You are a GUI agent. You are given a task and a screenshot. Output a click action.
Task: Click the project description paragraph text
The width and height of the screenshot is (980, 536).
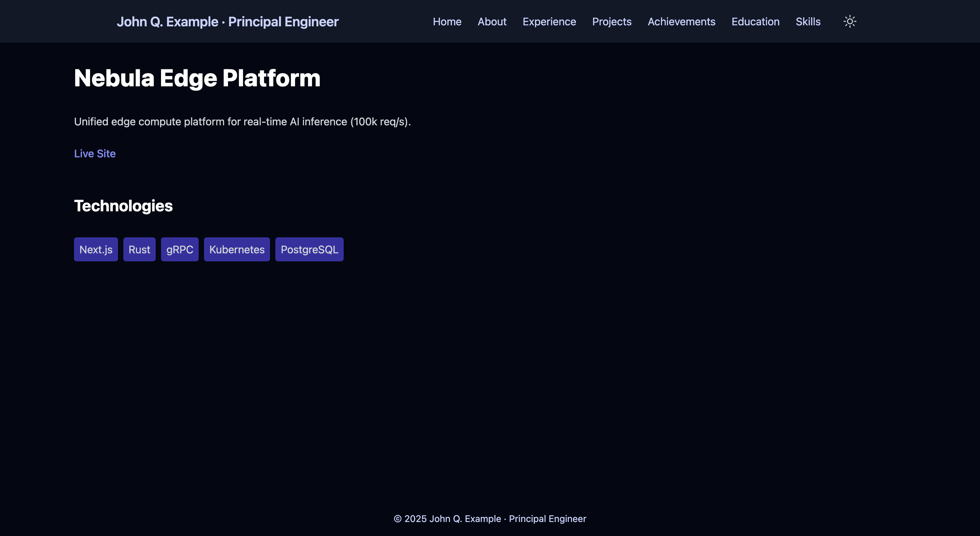coord(242,122)
